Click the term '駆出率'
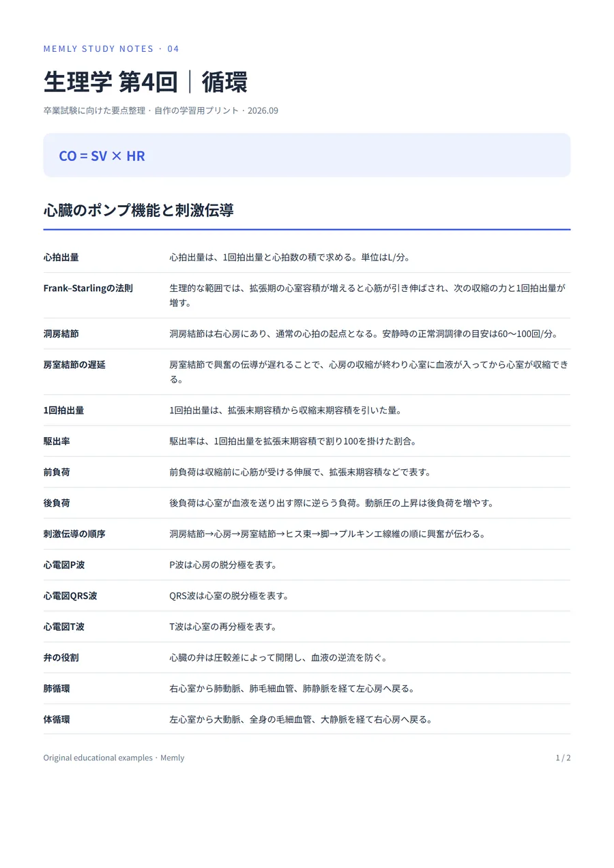Image resolution: width=614 pixels, height=868 pixels. 57,441
